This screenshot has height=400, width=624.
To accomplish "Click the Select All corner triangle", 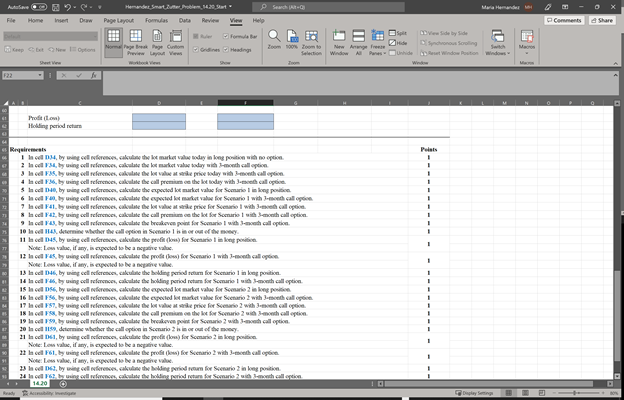I will [x=5, y=103].
